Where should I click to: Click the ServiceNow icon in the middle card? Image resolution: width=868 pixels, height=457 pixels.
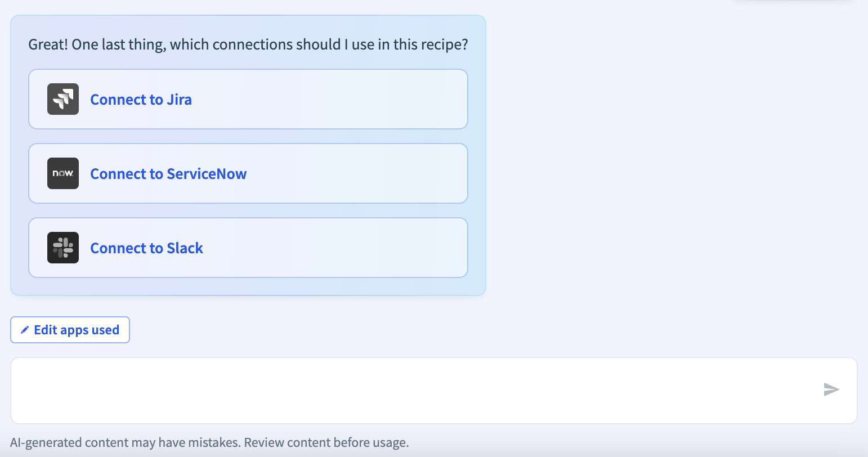pos(62,173)
